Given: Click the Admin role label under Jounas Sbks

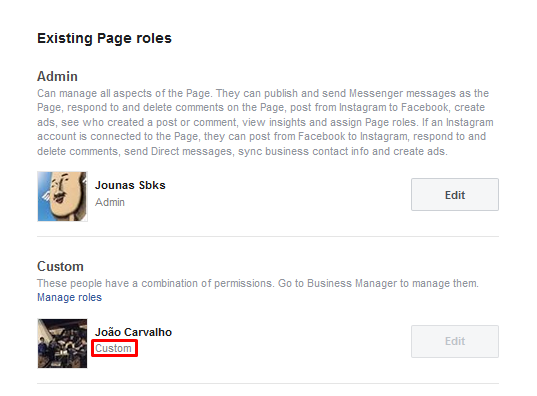Looking at the screenshot, I should (110, 202).
